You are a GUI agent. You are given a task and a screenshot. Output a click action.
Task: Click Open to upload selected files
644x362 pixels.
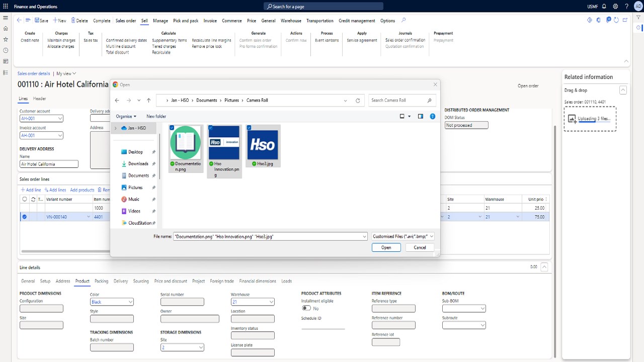pos(386,247)
